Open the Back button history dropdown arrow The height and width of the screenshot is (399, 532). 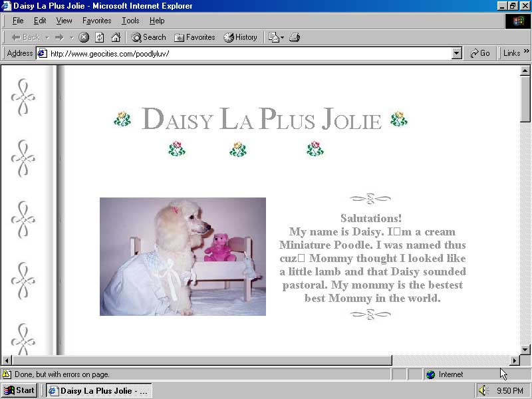(47, 37)
